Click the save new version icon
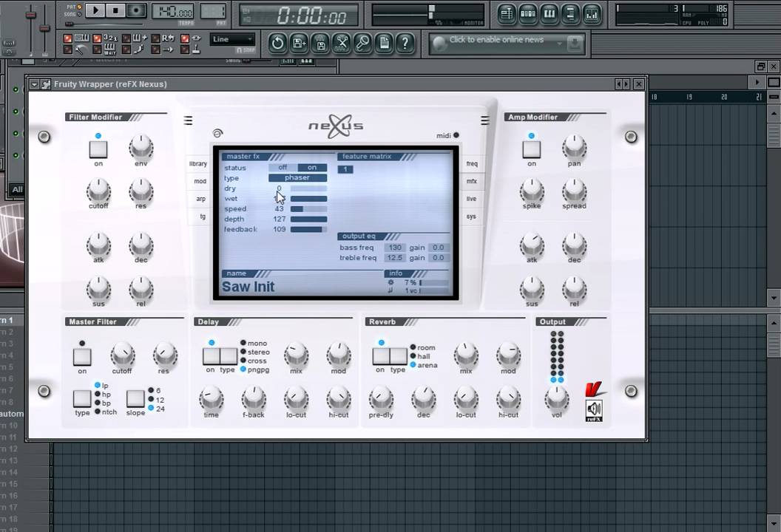781x532 pixels. 299,44
